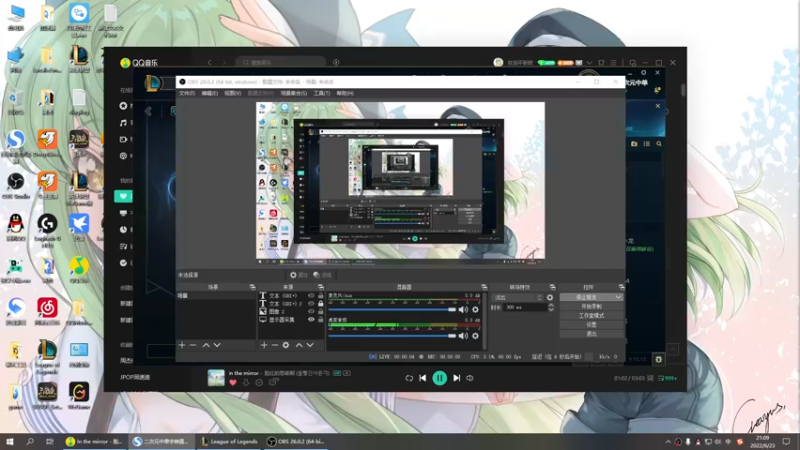Viewport: 800px width, 450px height.
Task: Click QQ Music search input field
Action: pos(280,62)
